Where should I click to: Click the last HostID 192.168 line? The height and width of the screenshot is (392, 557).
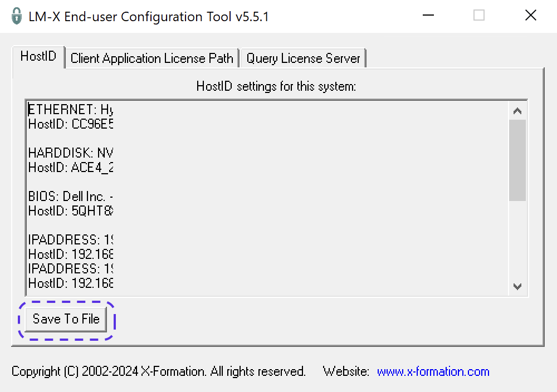[x=70, y=283]
